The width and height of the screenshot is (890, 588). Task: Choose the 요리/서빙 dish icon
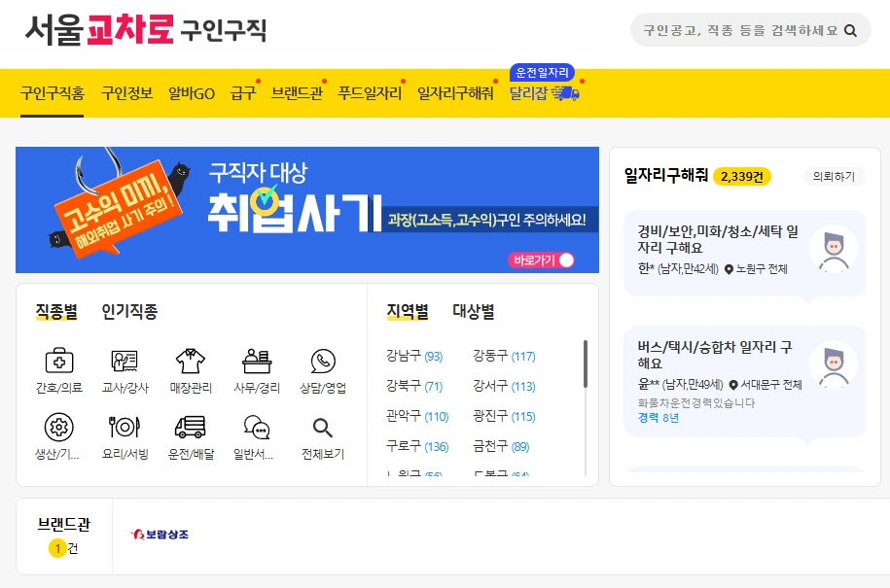125,427
